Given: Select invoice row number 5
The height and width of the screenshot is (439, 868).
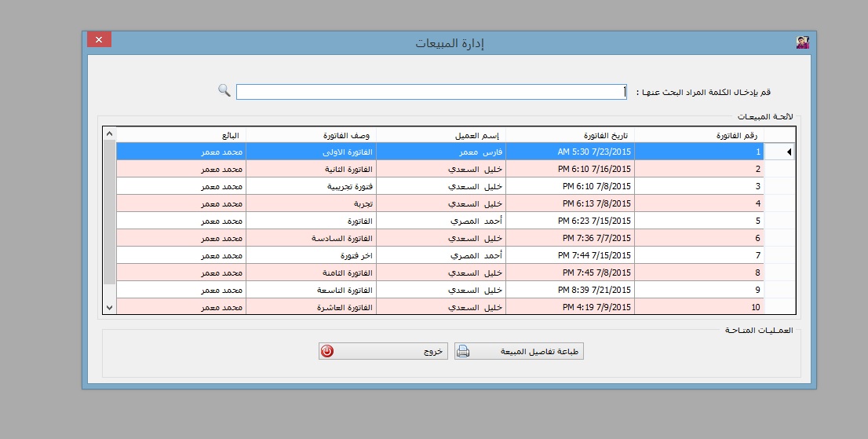Looking at the screenshot, I should (698, 221).
